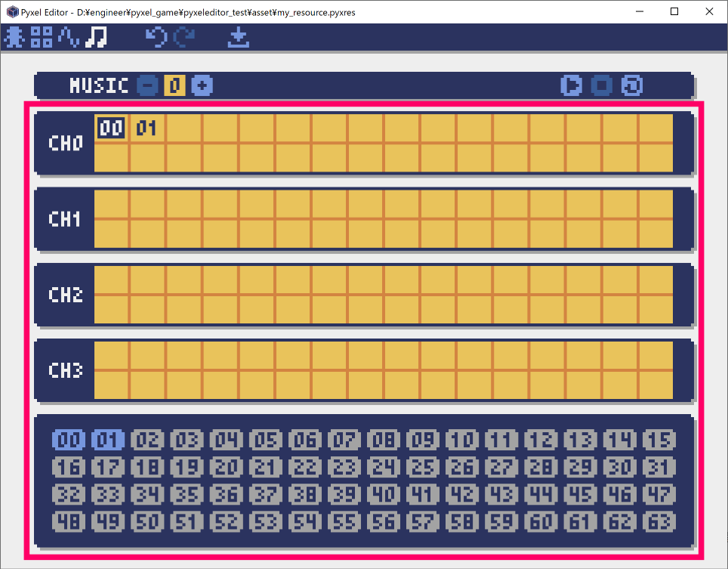
Task: Pick sound 63 from the sound picker
Action: pos(660,522)
